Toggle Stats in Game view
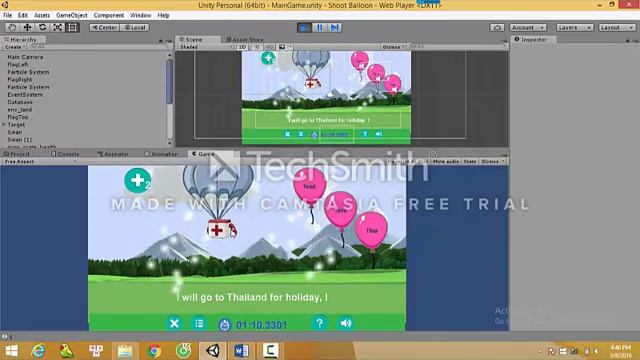The height and width of the screenshot is (360, 640). coord(470,162)
